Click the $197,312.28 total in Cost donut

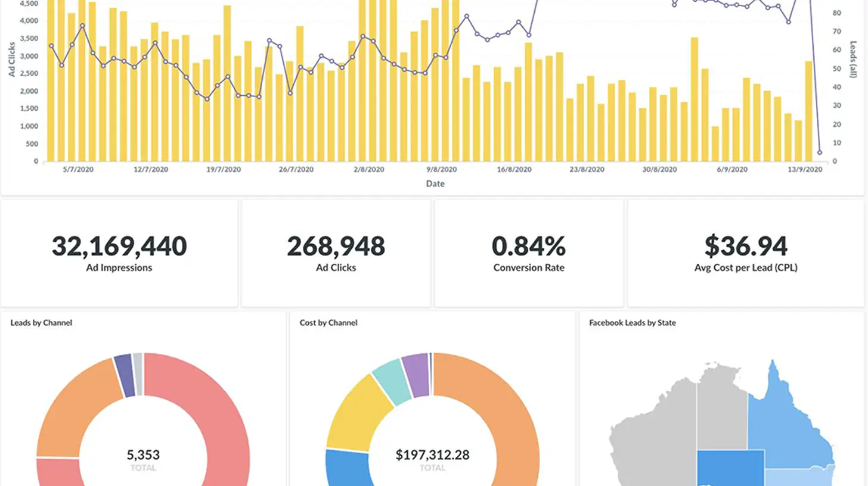pyautogui.click(x=432, y=455)
